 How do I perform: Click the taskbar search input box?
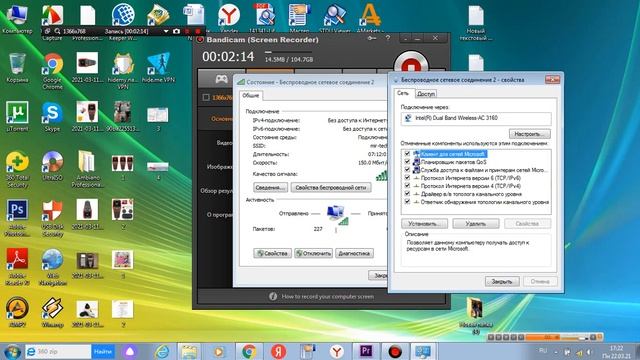(58, 351)
